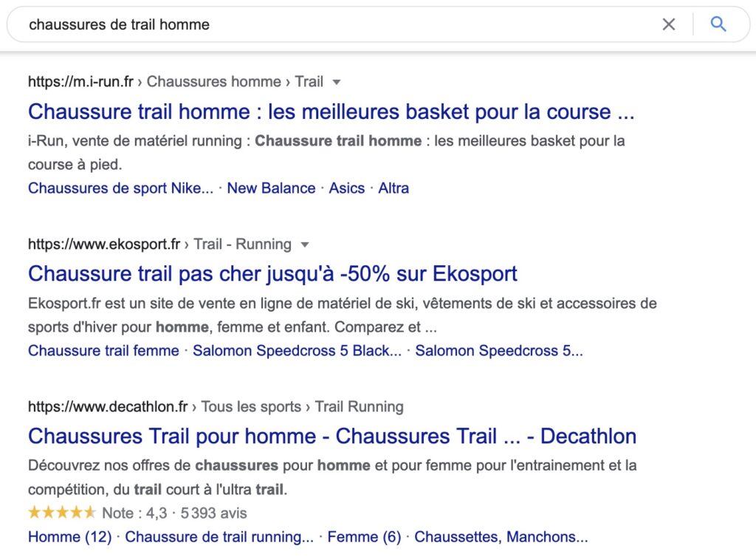Open the Ekosport Chaussure trail pas cher result
The height and width of the screenshot is (557, 756).
[x=272, y=273]
